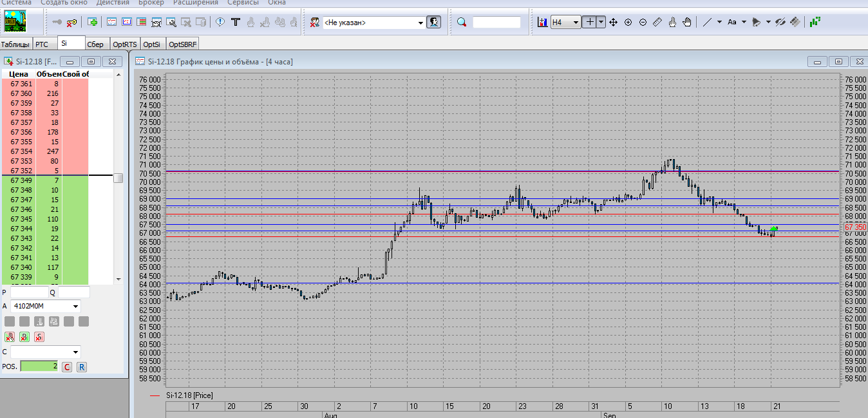Screen dimensions: 868x418
Task: Click the four-arrow move chart icon
Action: pyautogui.click(x=613, y=23)
